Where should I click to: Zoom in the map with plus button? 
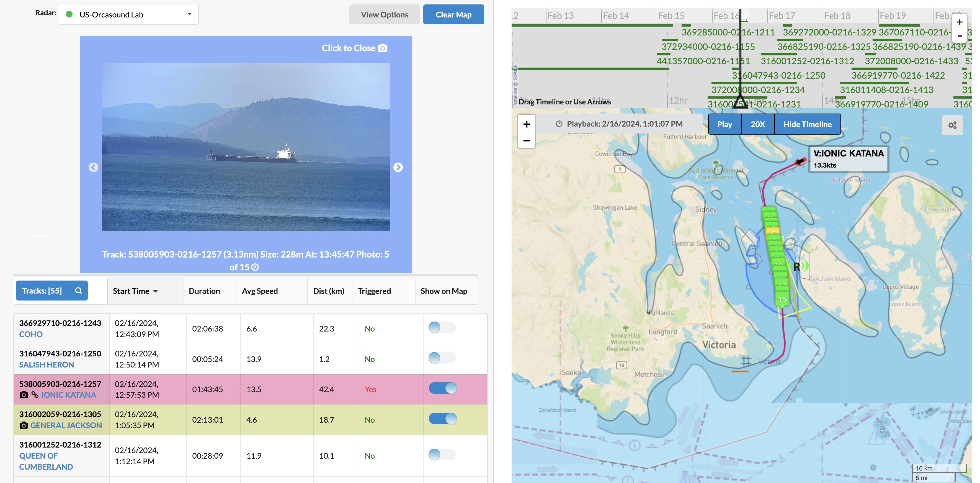(527, 124)
